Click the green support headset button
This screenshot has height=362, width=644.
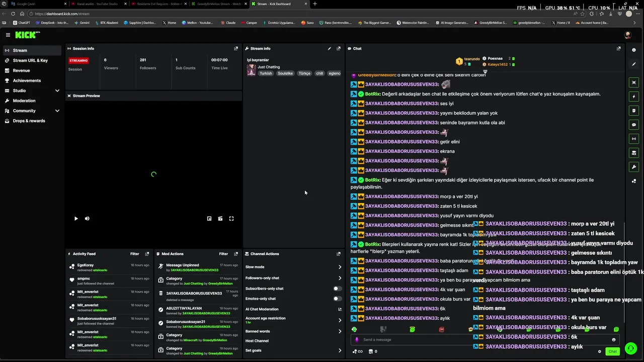630,348
